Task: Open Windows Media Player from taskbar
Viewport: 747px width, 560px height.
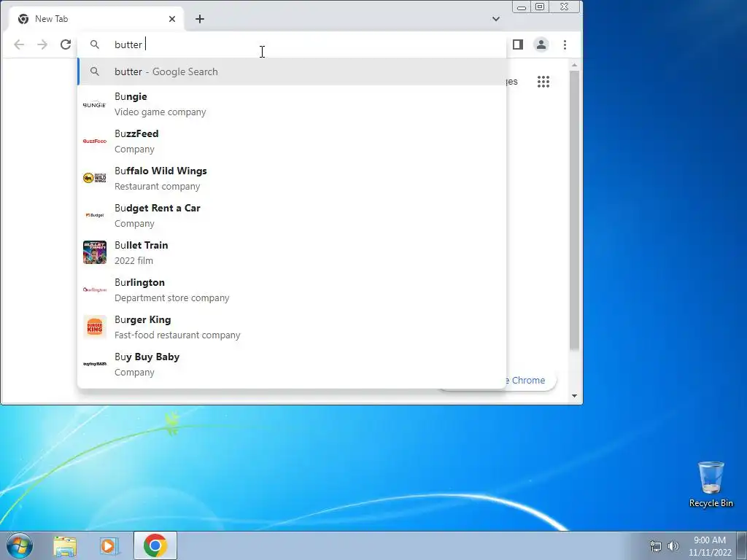Action: click(x=109, y=546)
